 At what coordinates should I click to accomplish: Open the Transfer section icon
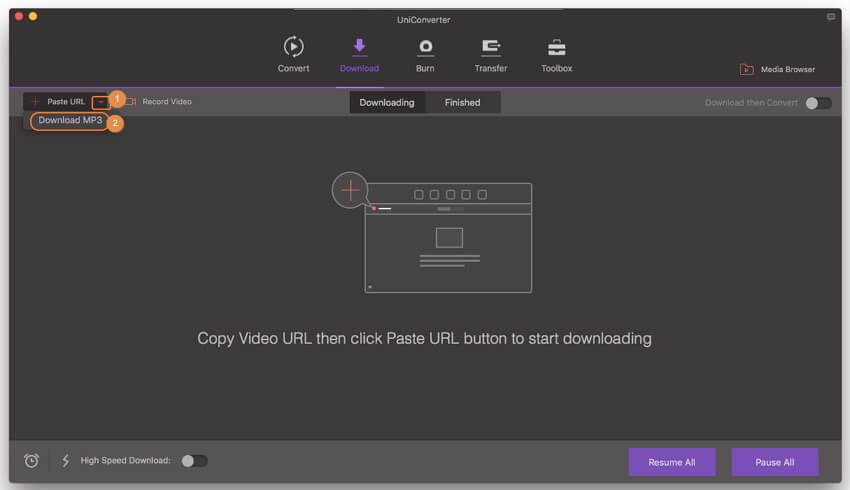[491, 54]
